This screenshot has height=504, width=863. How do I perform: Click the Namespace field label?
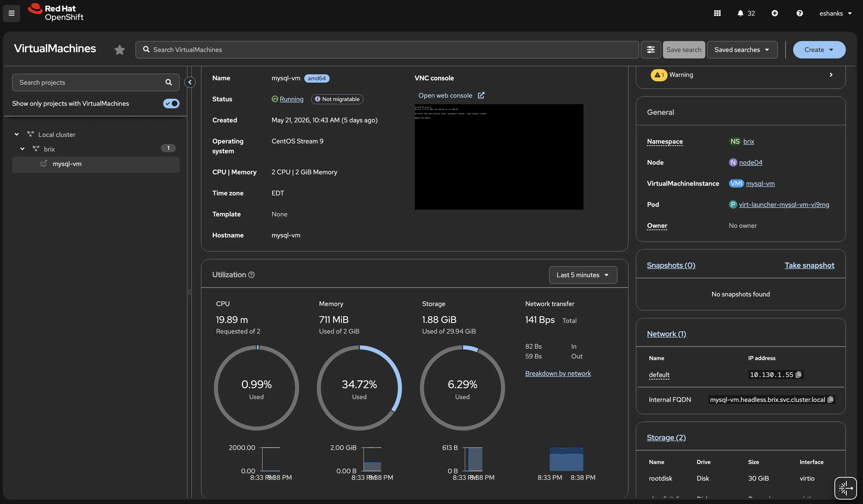coord(665,141)
